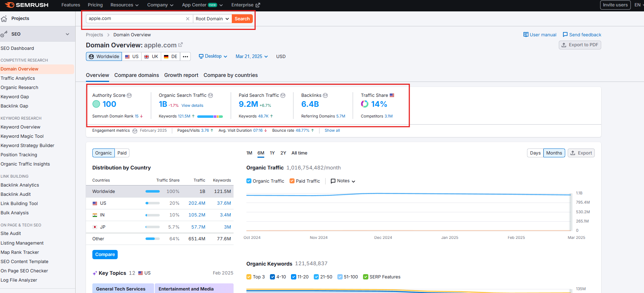Toggle the 11-20 keywords checkbox

293,277
